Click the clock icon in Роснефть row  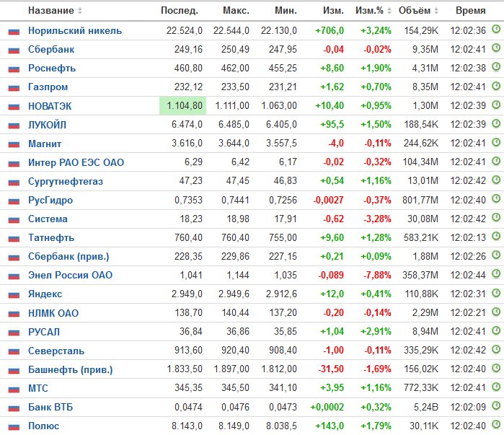click(x=496, y=67)
